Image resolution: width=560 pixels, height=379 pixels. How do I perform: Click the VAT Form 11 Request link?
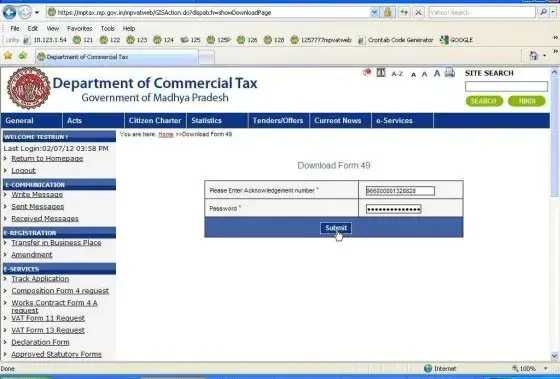pos(48,318)
